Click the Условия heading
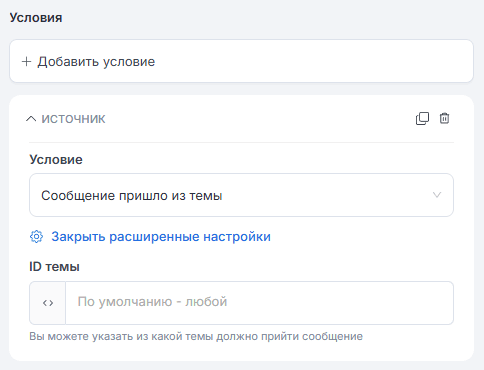Viewport: 484px width, 370px height. click(36, 17)
